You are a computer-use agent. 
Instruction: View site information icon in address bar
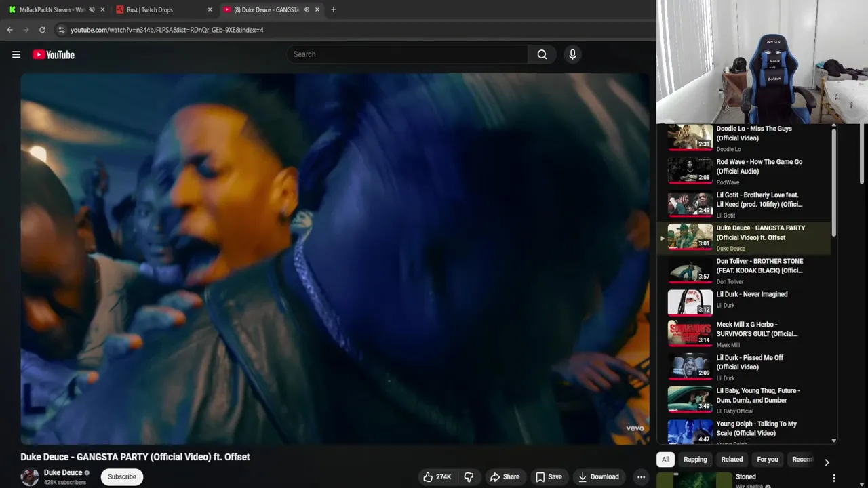pos(61,30)
